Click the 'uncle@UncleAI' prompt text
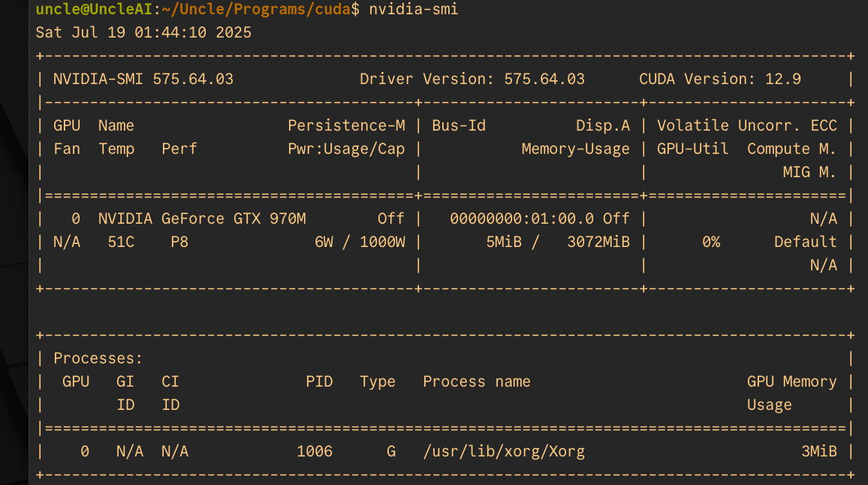Viewport: 868px width, 485px height. point(94,10)
